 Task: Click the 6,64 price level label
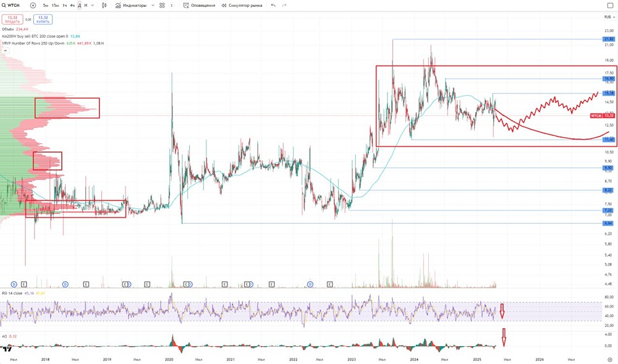click(609, 223)
